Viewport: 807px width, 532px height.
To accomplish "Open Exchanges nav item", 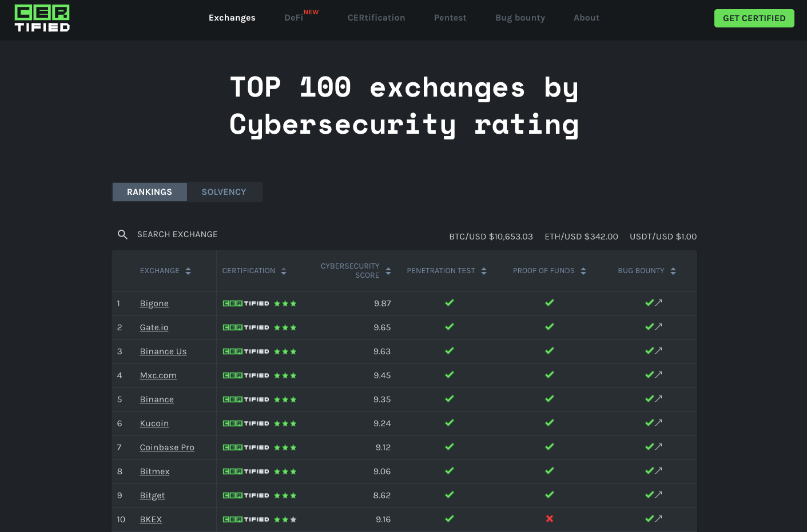I will [232, 18].
